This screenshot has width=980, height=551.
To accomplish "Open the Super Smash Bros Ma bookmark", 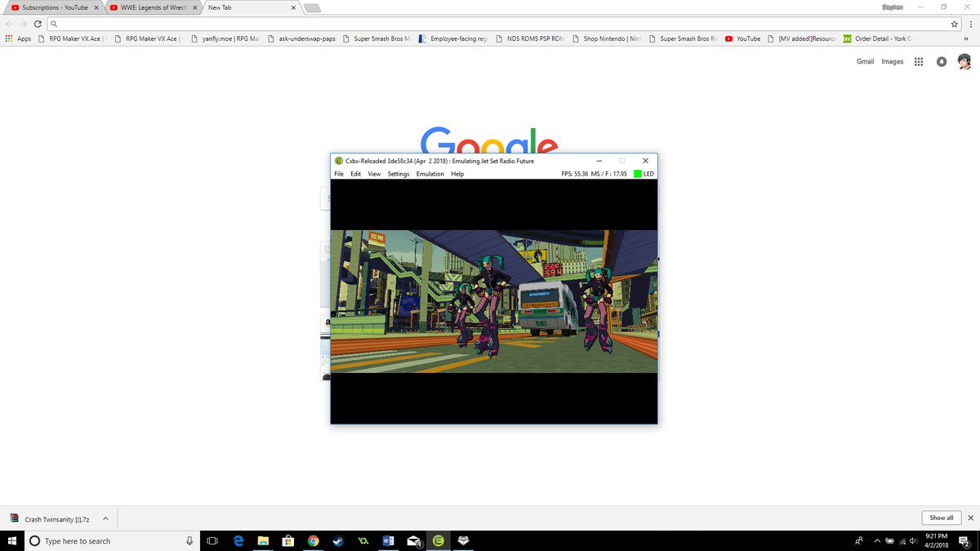I will [376, 38].
